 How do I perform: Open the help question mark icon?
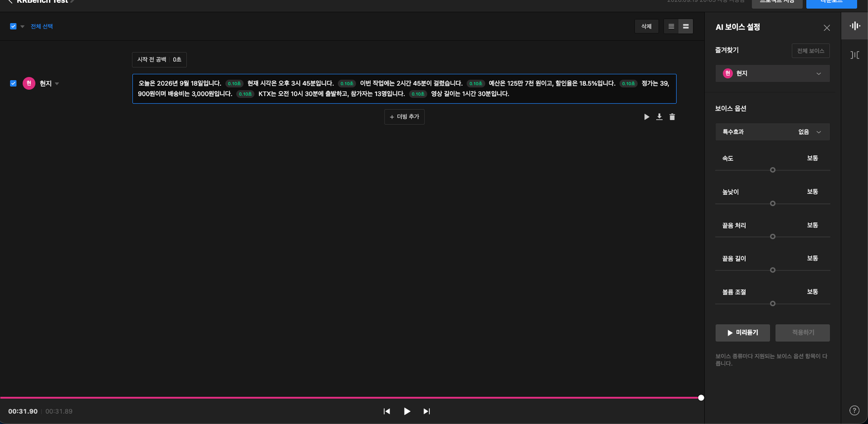tap(854, 410)
